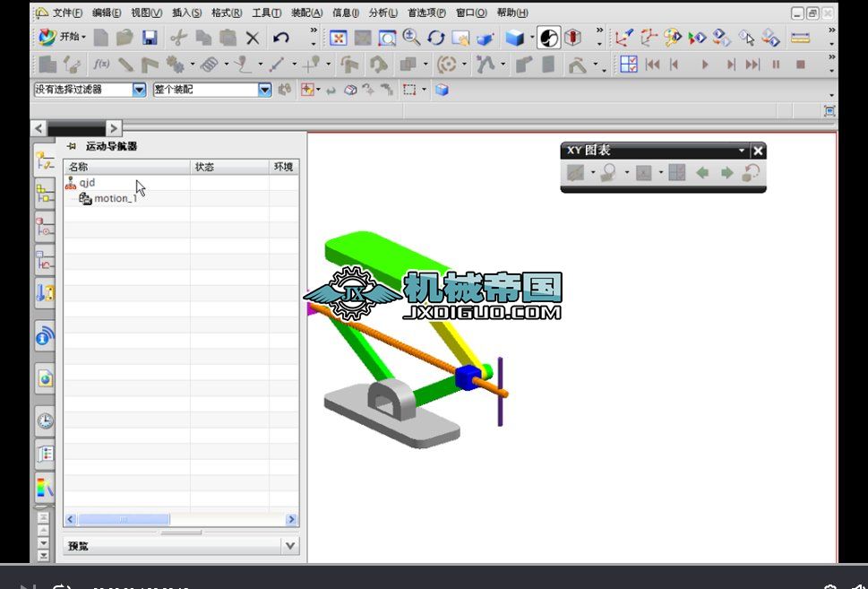Click navigator horizontal scrollbar thumb

(x=124, y=519)
